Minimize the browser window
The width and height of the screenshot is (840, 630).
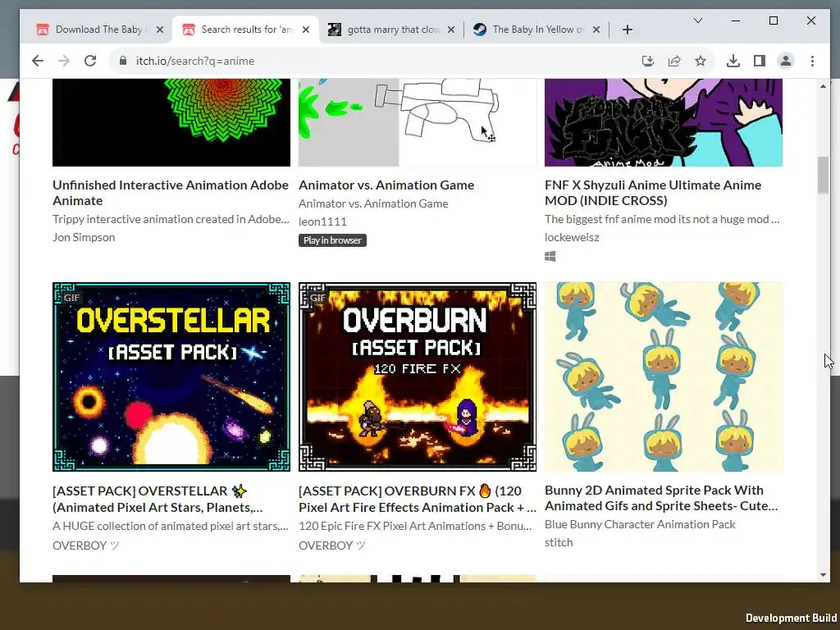736,21
